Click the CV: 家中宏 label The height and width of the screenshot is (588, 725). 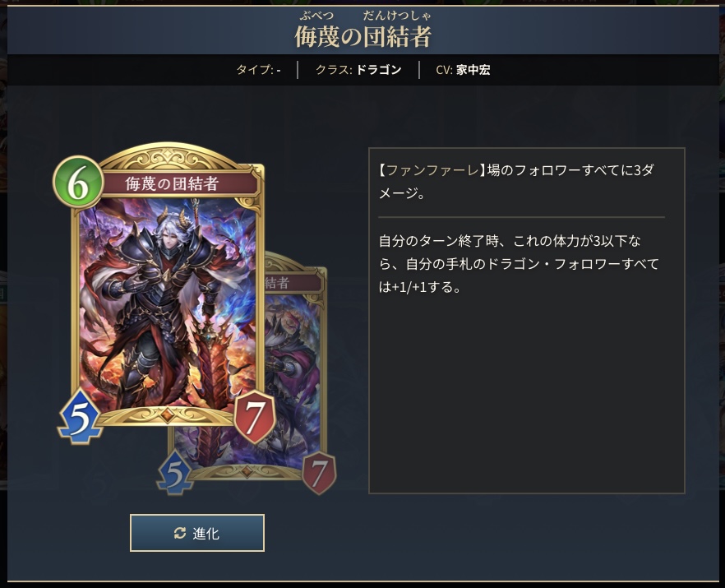(463, 70)
